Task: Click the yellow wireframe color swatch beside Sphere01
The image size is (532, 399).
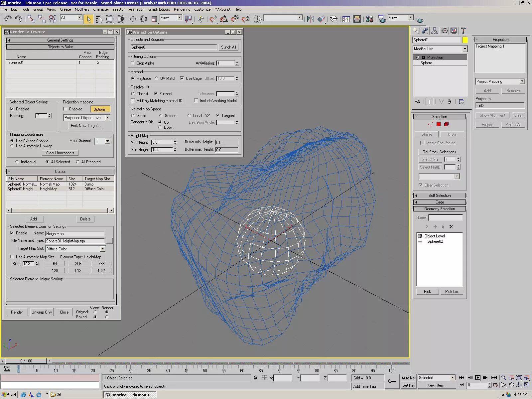Action: [465, 40]
